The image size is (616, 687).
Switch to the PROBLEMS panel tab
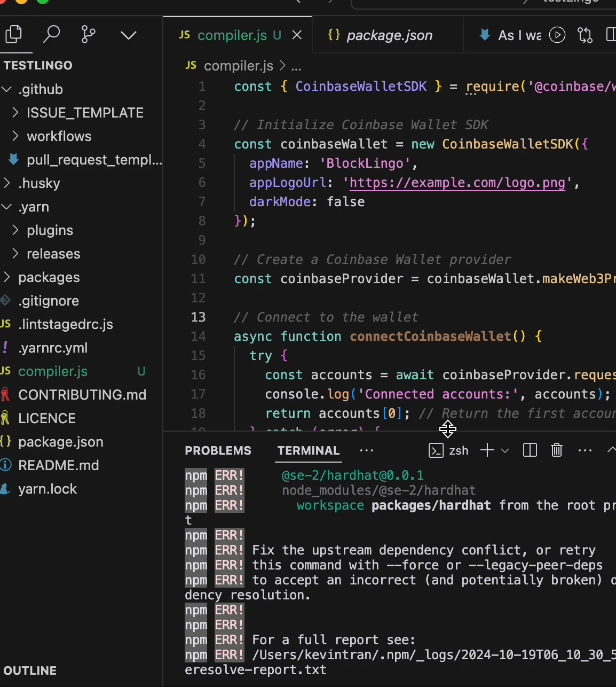[218, 450]
